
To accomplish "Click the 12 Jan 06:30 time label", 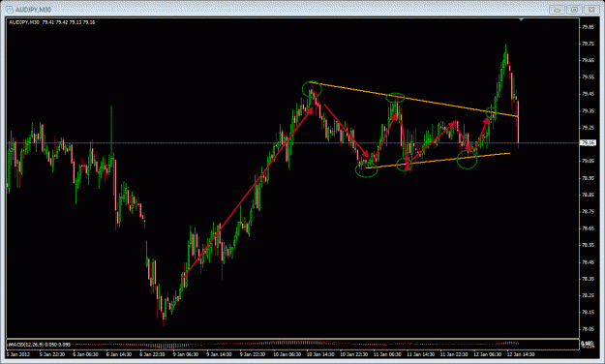I will 487,354.
